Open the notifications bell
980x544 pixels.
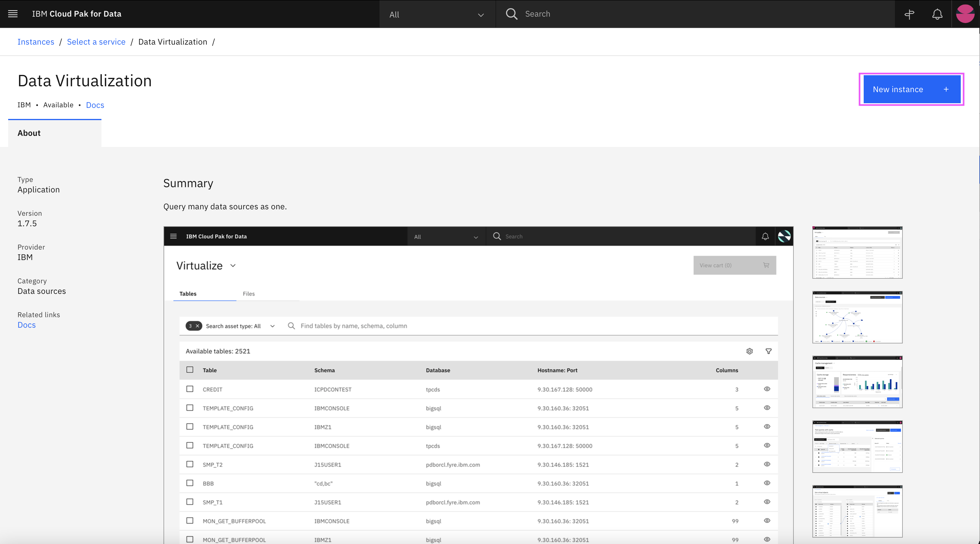pyautogui.click(x=937, y=14)
